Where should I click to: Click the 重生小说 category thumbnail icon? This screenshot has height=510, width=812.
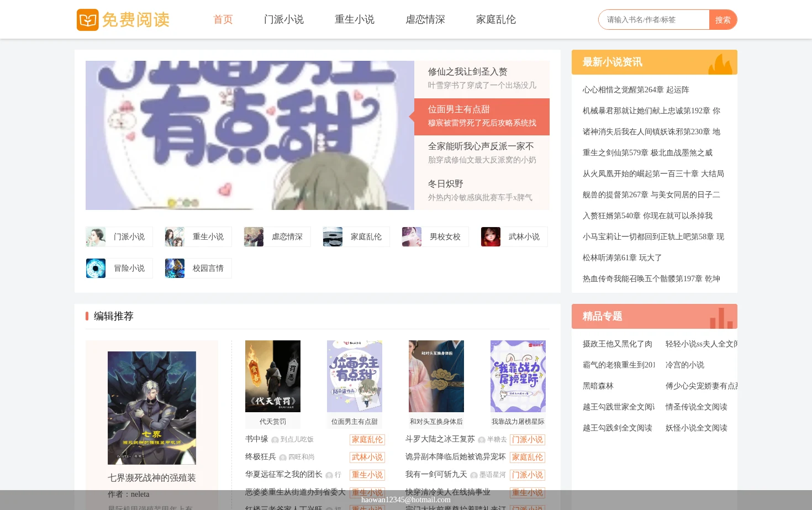point(175,236)
